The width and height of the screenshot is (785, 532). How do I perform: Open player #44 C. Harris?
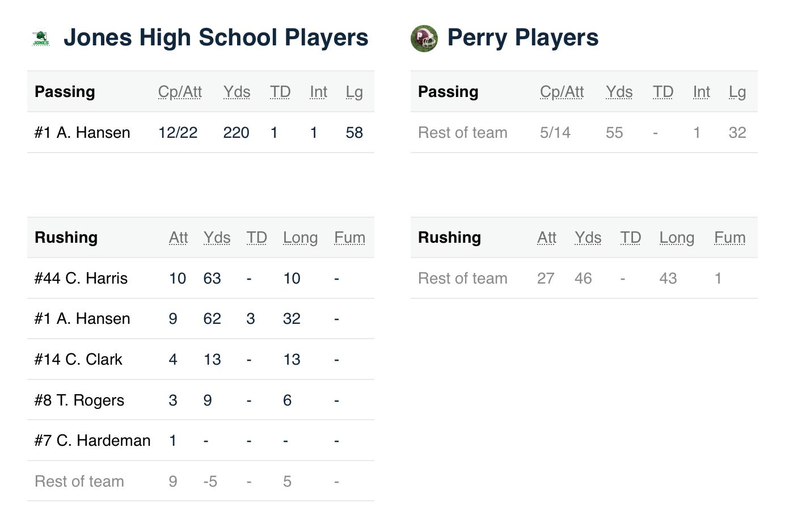[81, 278]
